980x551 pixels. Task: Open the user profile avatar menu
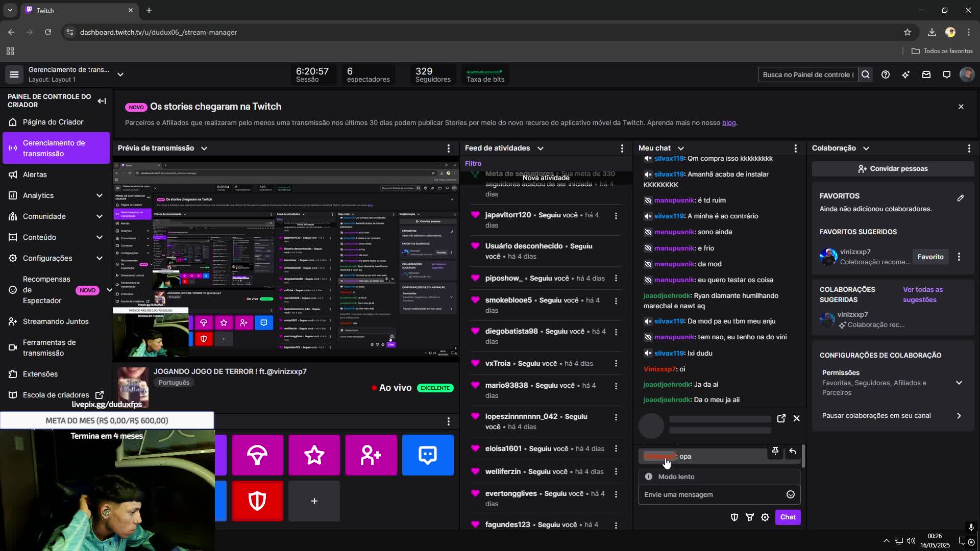[x=967, y=74]
